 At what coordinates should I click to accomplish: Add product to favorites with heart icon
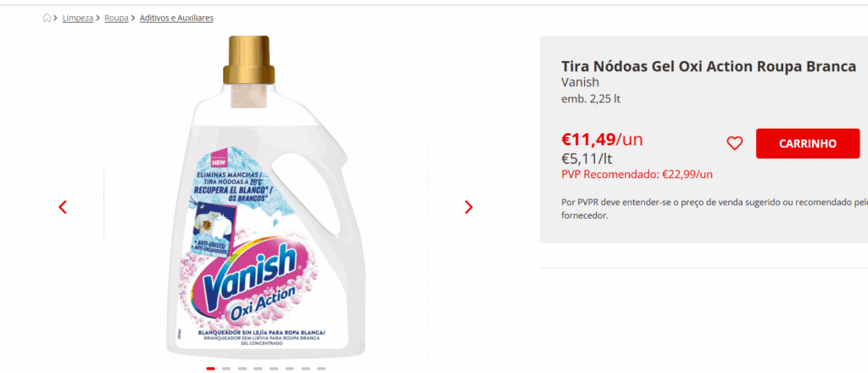pyautogui.click(x=735, y=143)
